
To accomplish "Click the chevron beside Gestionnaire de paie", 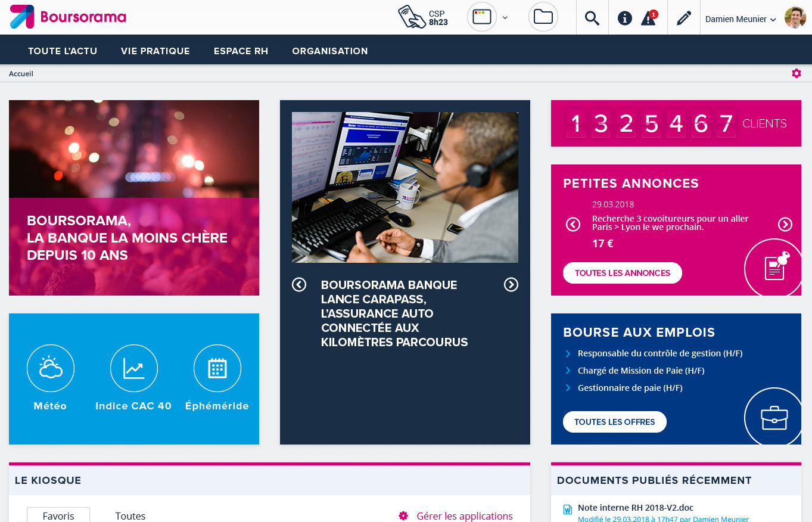I will point(568,389).
